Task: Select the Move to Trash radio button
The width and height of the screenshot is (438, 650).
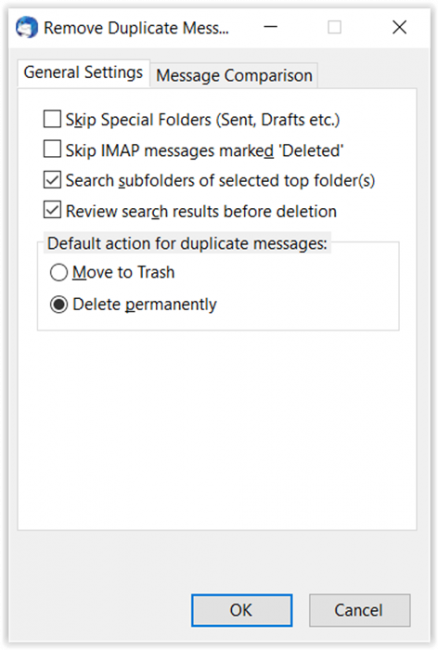Action: point(59,273)
